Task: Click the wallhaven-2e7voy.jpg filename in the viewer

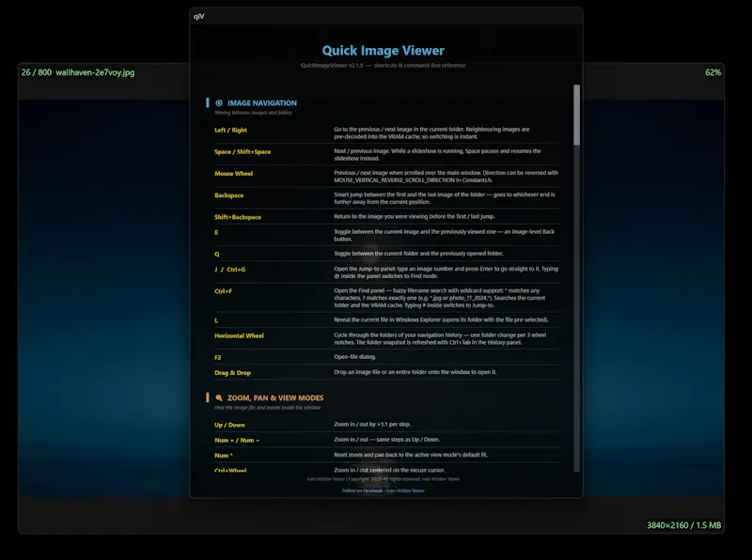Action: (95, 72)
